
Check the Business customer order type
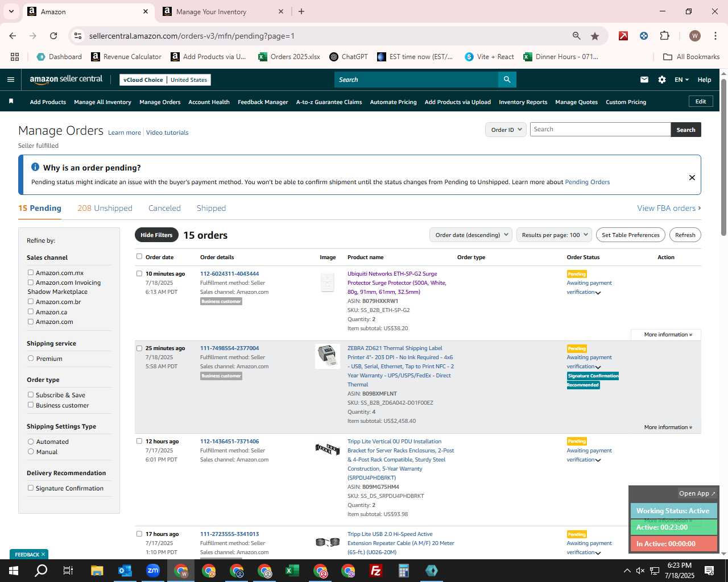[31, 405]
